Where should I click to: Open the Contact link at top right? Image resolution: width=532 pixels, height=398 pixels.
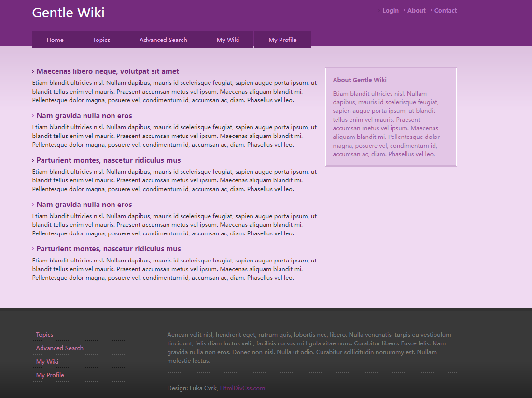click(445, 11)
